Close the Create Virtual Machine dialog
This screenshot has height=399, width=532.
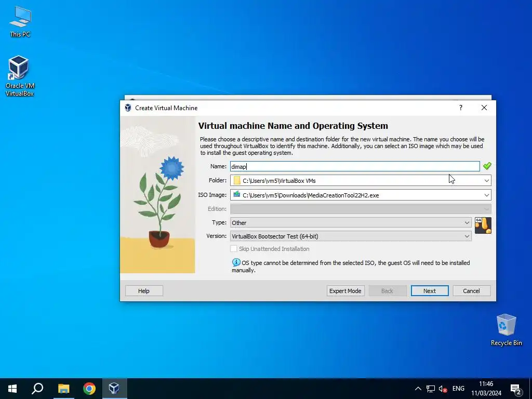pyautogui.click(x=484, y=108)
